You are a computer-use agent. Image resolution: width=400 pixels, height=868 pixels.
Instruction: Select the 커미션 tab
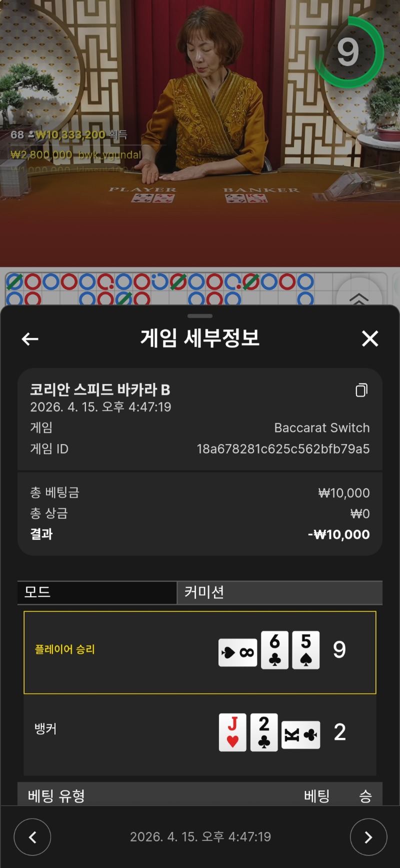click(280, 592)
